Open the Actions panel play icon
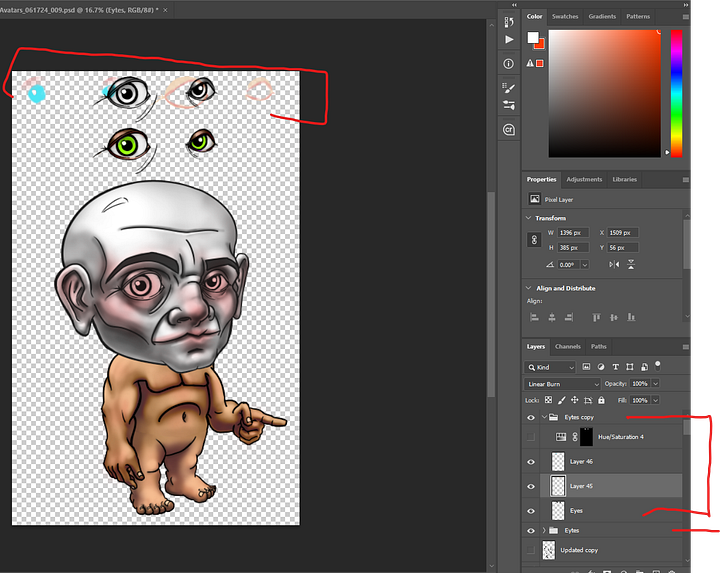The image size is (720, 573). tap(509, 39)
